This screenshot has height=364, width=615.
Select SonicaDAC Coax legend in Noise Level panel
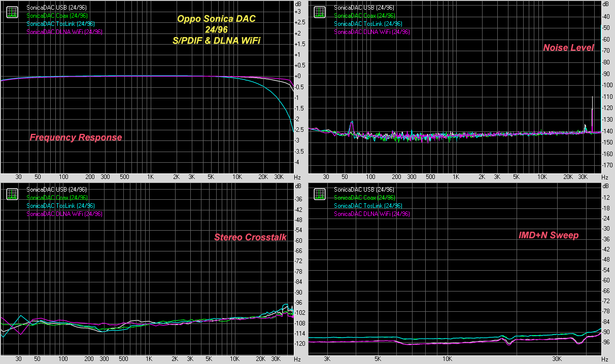click(364, 16)
